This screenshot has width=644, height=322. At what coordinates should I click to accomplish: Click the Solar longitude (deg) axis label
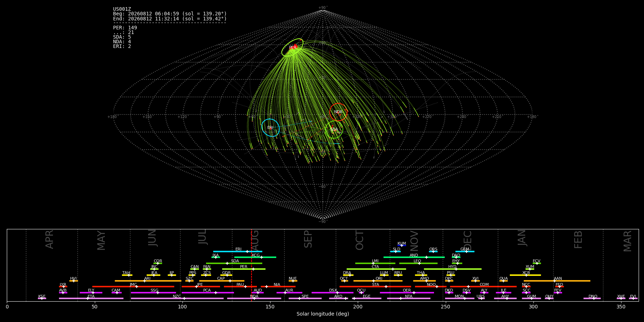(x=323, y=314)
